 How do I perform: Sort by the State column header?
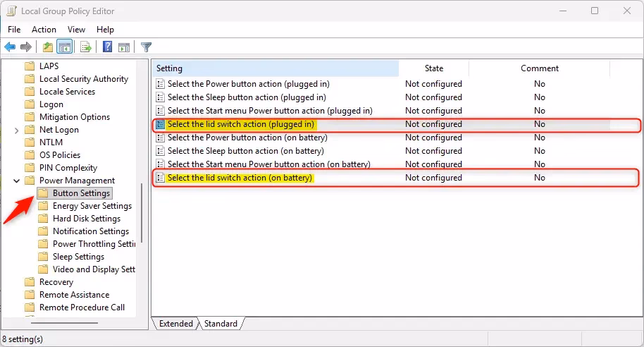tap(433, 68)
